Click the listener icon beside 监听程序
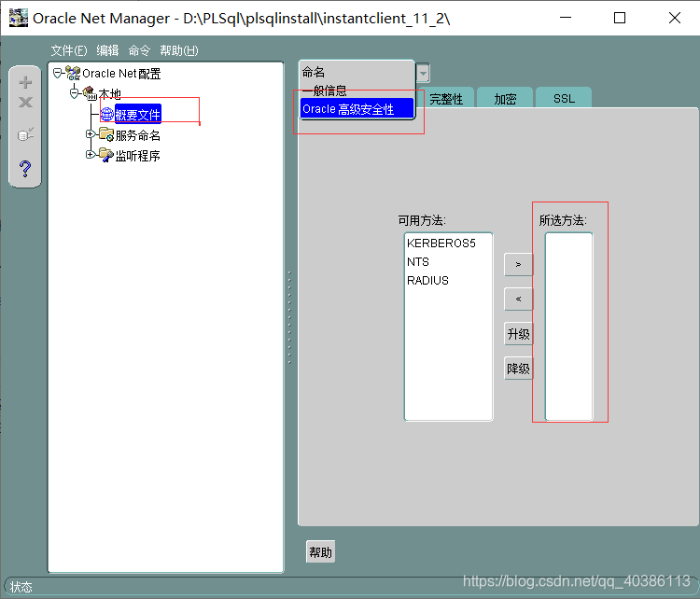 click(106, 155)
